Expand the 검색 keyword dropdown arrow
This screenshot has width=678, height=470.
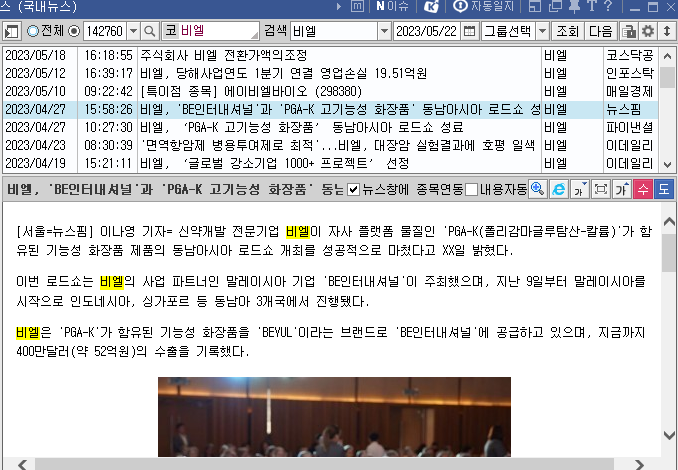coord(384,31)
